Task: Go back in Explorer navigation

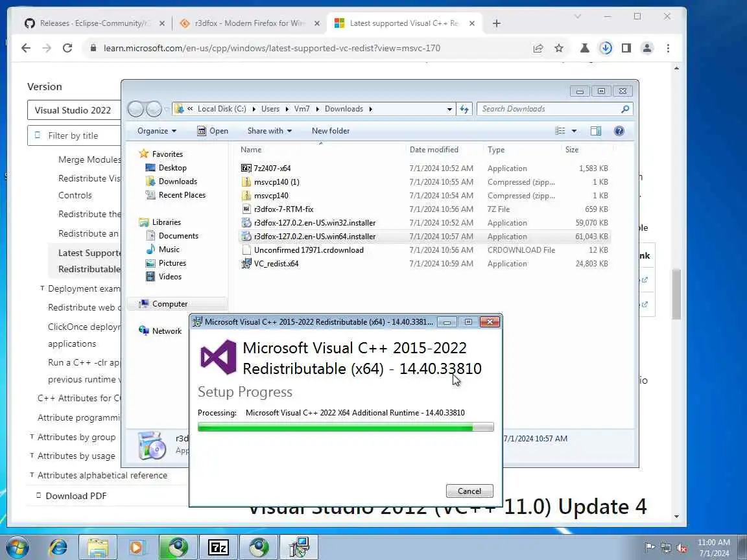Action: click(136, 109)
